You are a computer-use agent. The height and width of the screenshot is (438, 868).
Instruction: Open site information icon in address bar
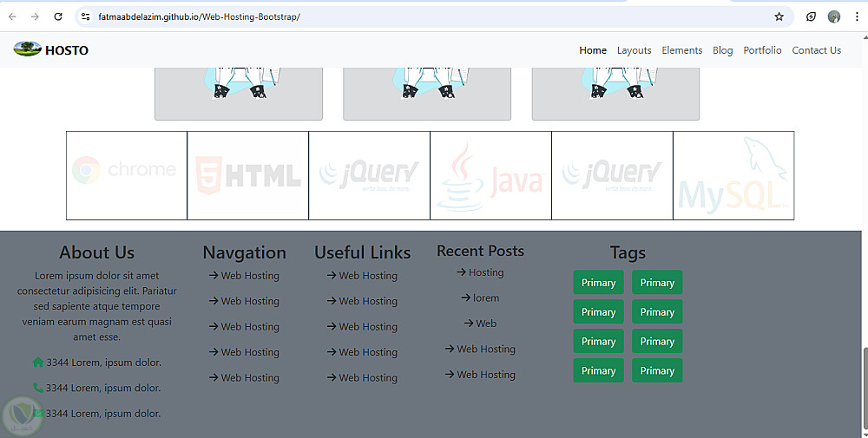[x=85, y=16]
